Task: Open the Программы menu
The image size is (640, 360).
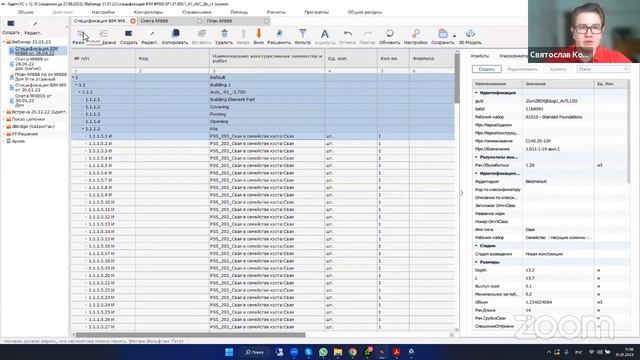Action: click(x=316, y=12)
